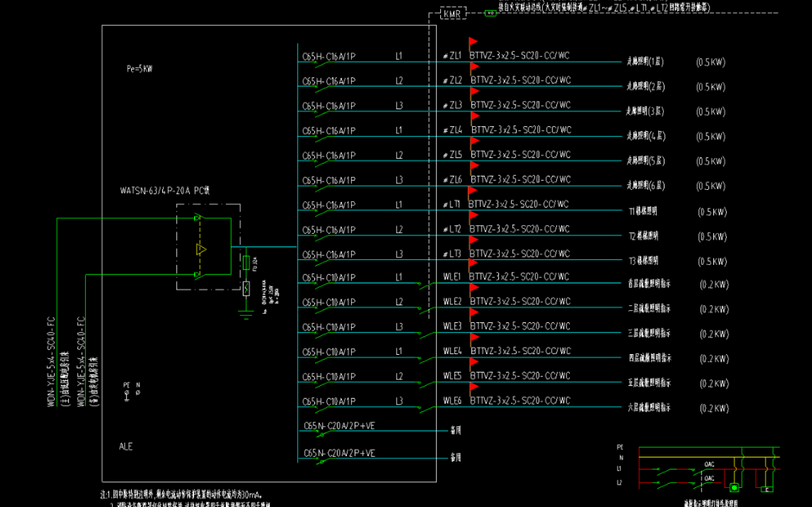Click the #ZL4 circuit label

point(453,130)
